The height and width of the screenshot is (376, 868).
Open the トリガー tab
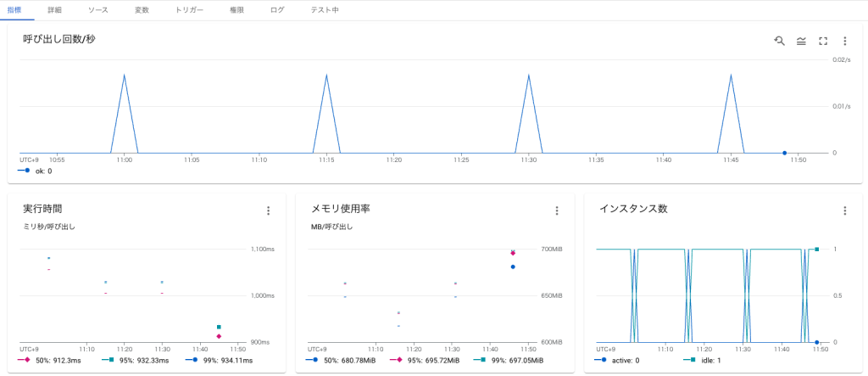coord(189,9)
